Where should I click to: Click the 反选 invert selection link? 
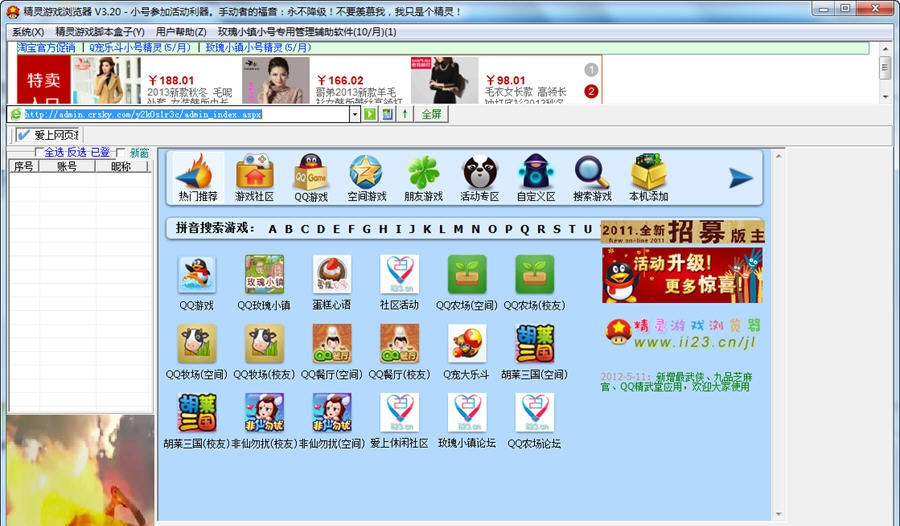[76, 152]
